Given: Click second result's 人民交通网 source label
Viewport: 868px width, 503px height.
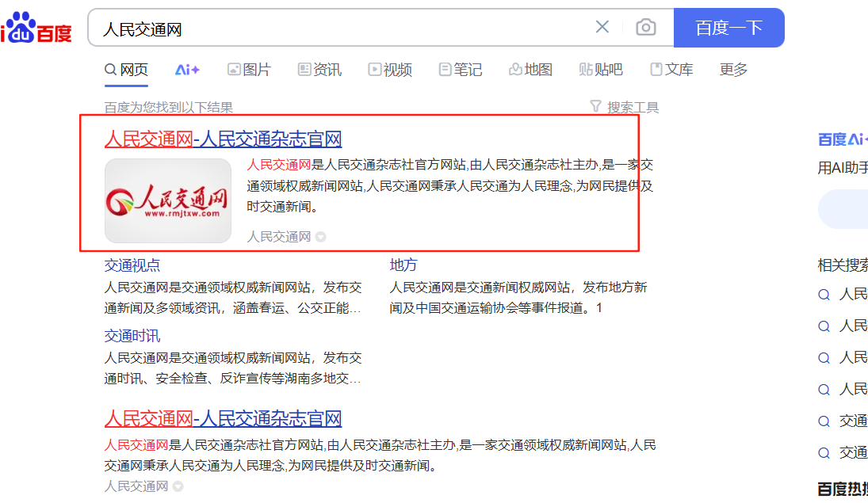Looking at the screenshot, I should [136, 486].
